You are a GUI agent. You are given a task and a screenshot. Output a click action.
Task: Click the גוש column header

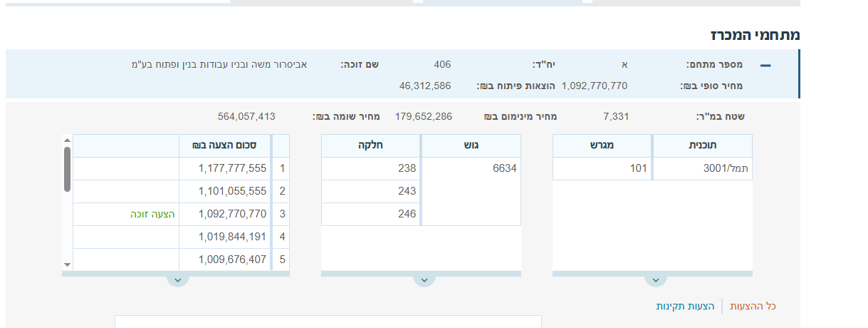[x=471, y=145]
